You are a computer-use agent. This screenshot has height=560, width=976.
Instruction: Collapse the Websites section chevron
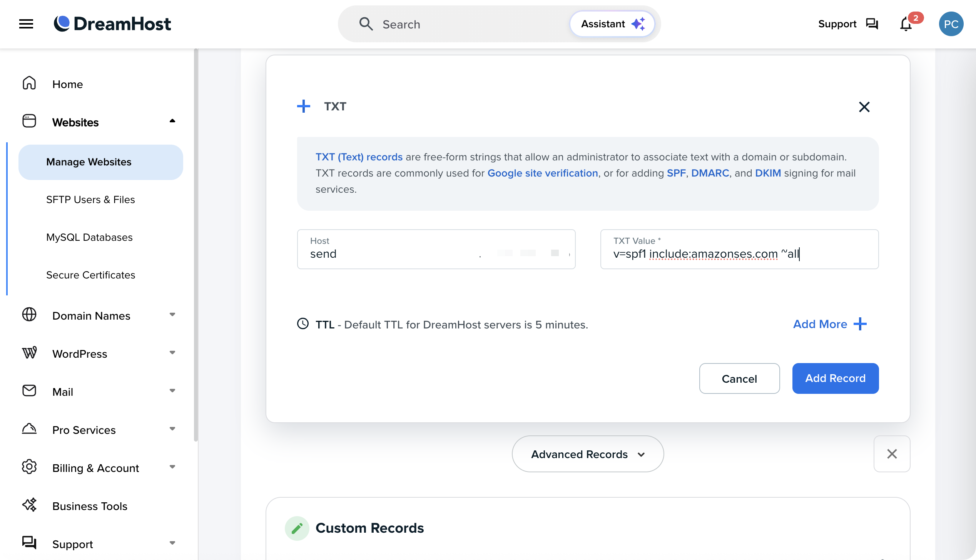(173, 121)
